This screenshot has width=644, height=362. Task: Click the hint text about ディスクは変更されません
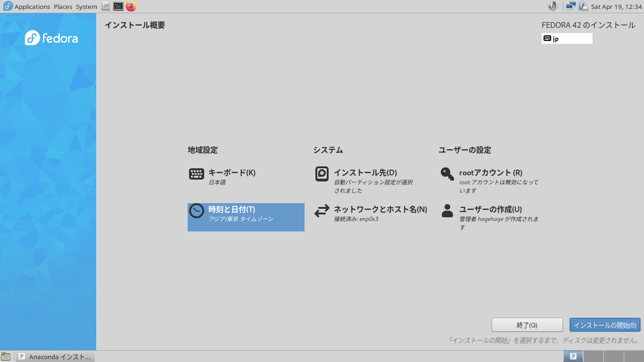[x=544, y=340]
